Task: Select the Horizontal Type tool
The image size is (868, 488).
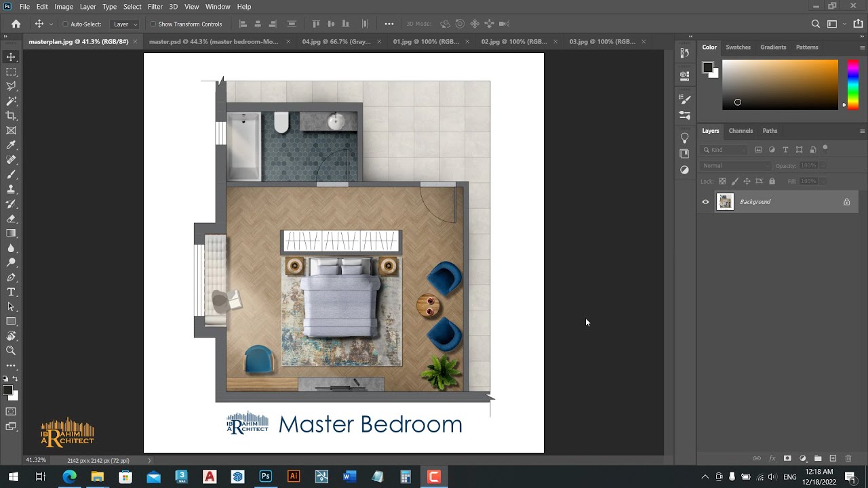Action: [11, 292]
